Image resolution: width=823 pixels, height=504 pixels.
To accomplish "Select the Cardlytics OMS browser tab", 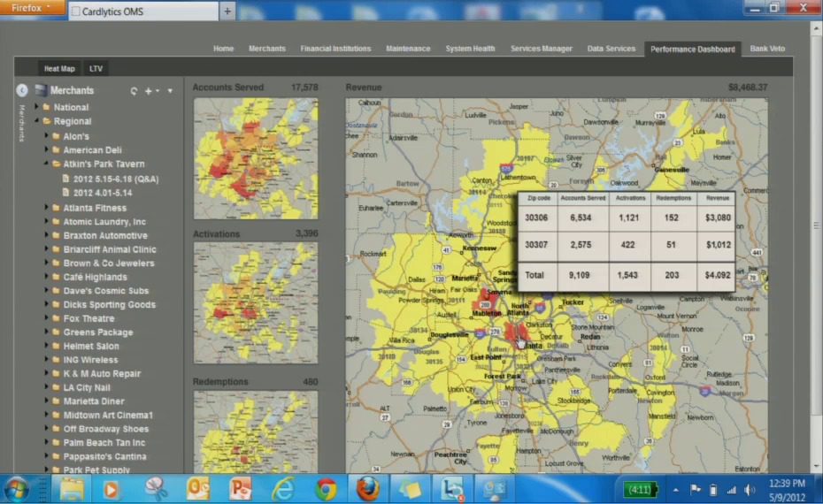I will 142,11.
